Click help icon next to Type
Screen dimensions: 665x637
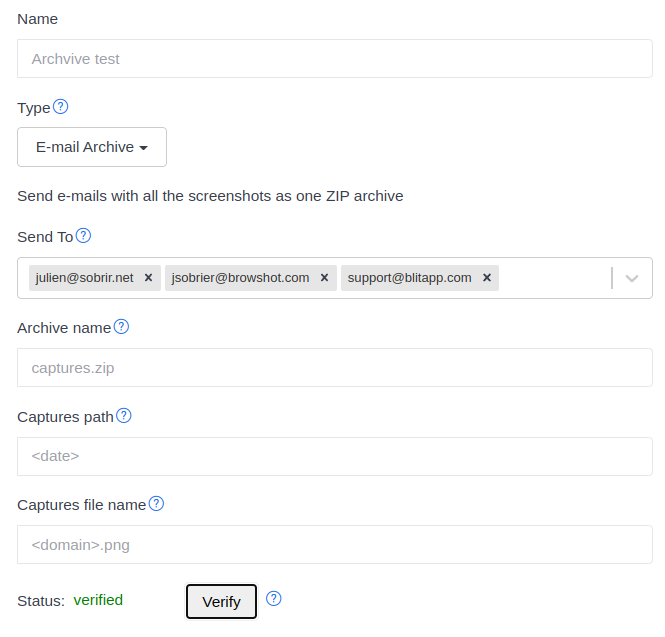coord(61,107)
